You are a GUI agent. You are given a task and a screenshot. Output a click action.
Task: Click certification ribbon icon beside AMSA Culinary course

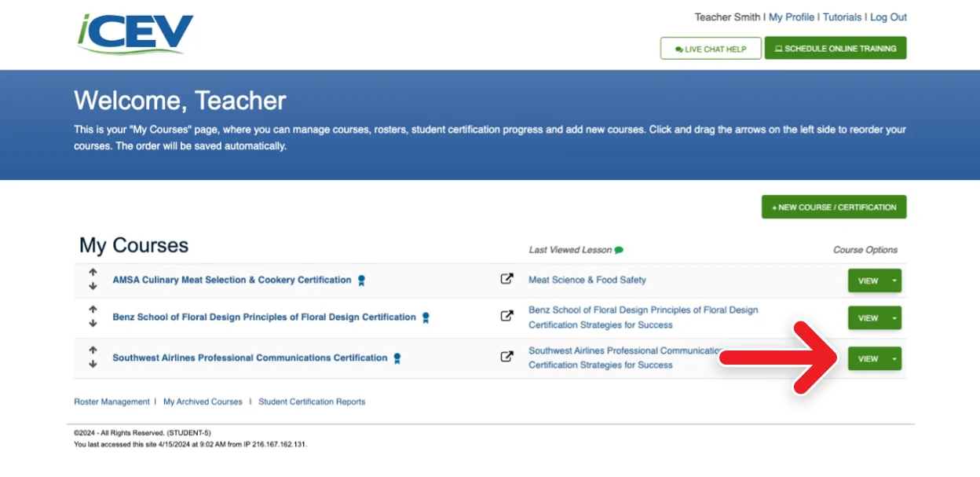(x=361, y=281)
